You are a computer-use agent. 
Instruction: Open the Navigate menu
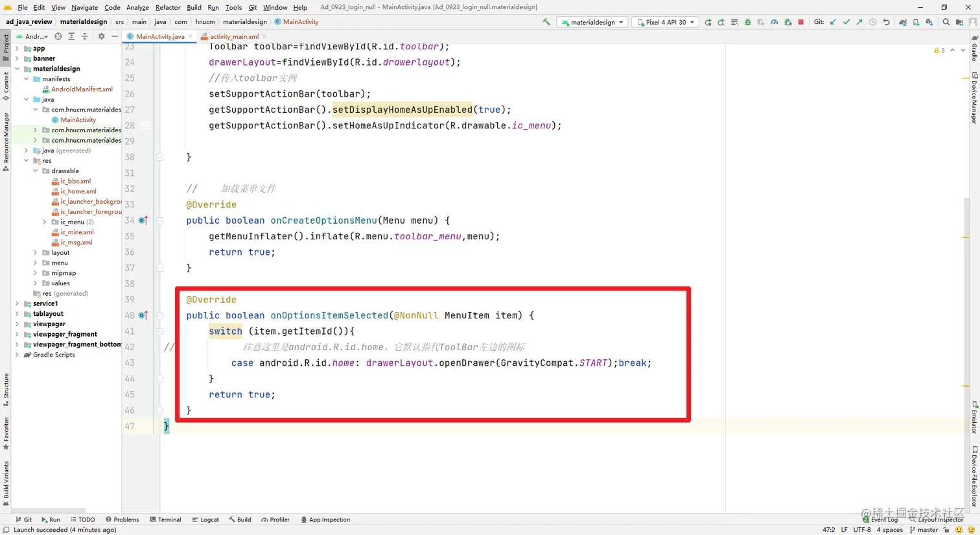coord(84,7)
